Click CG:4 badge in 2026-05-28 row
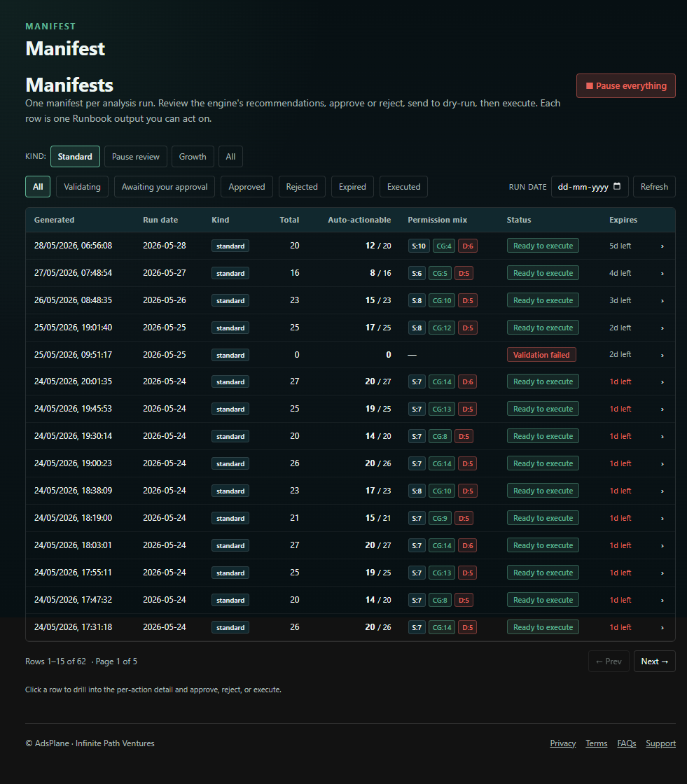 click(x=444, y=246)
